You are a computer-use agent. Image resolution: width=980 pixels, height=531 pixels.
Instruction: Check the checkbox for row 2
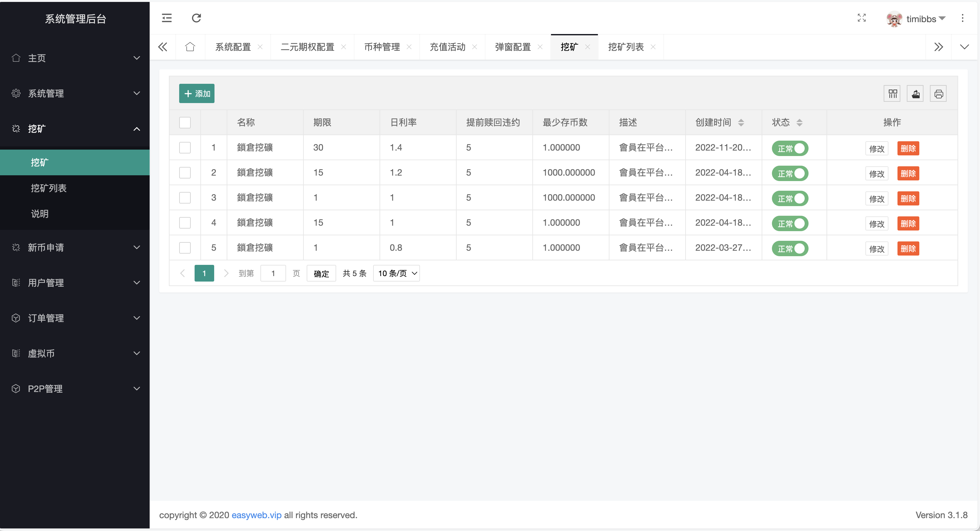pyautogui.click(x=185, y=172)
